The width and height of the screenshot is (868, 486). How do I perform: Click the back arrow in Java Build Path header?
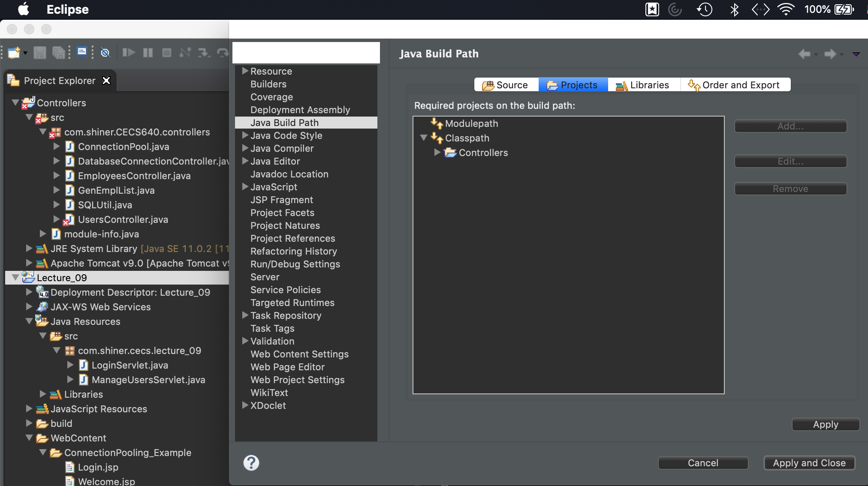(805, 54)
